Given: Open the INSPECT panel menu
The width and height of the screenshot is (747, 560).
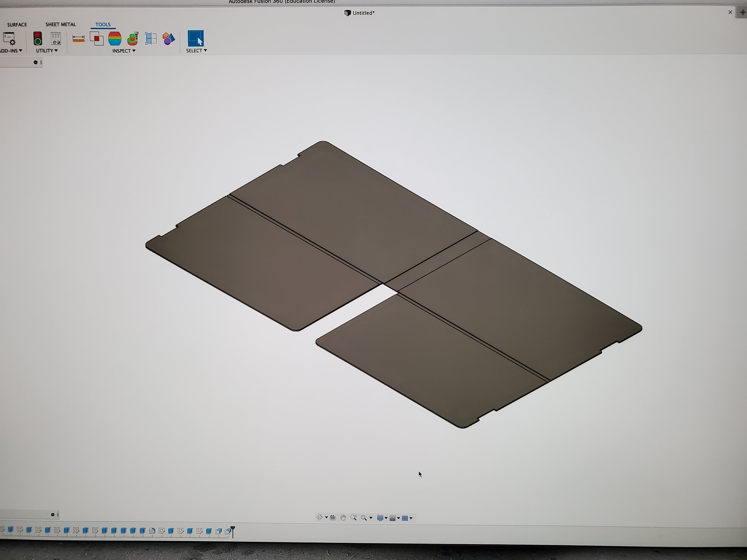Looking at the screenshot, I should pyautogui.click(x=123, y=51).
